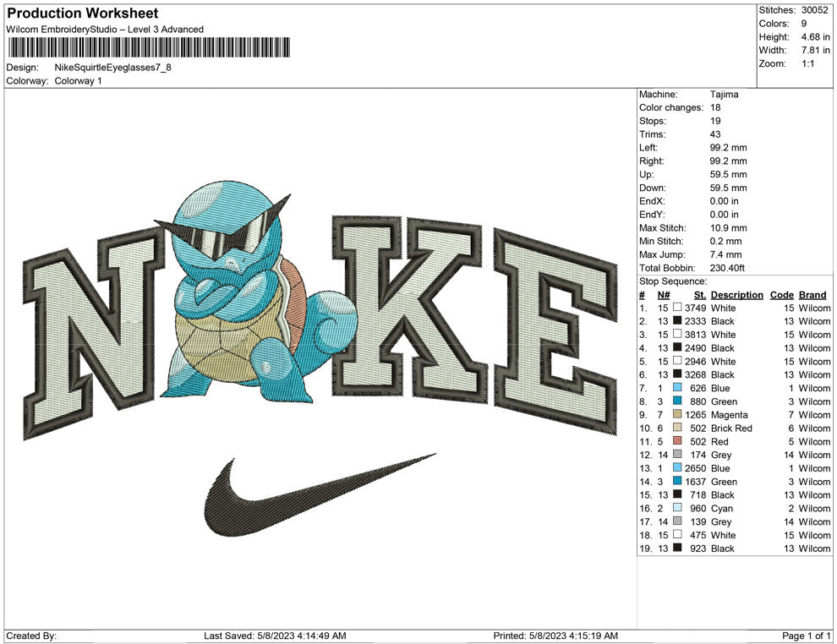The image size is (837, 644).
Task: Select stitch count "3813" in row 3
Action: point(696,335)
